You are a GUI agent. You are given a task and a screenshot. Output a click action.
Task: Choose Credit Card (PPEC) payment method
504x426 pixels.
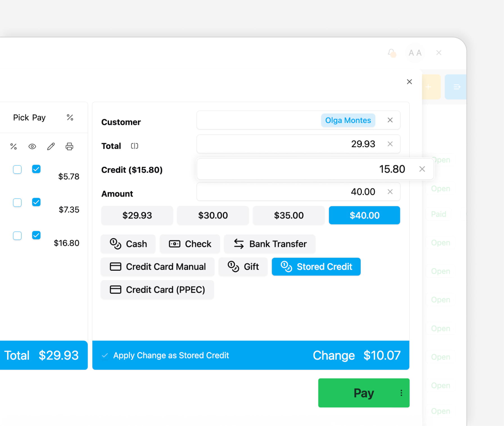(x=157, y=290)
